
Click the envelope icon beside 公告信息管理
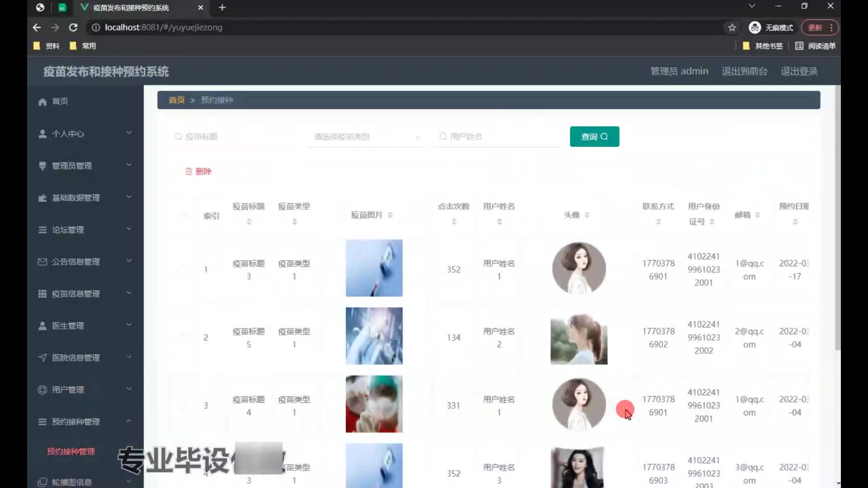tap(42, 262)
